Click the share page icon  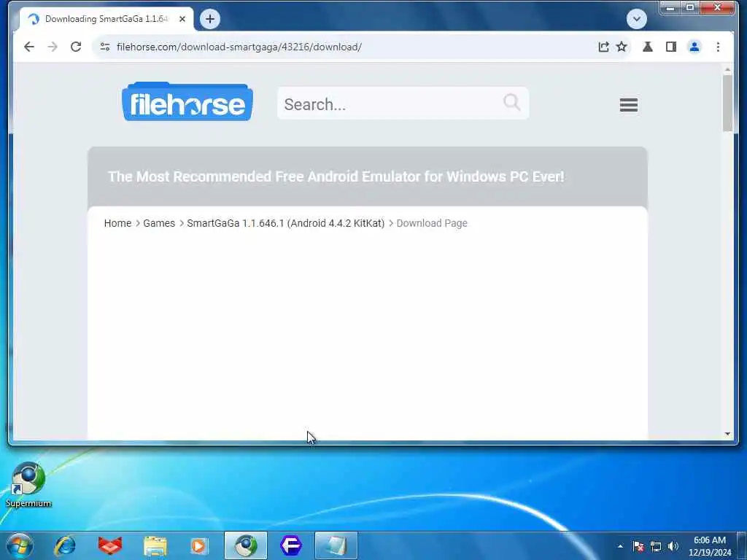[603, 47]
